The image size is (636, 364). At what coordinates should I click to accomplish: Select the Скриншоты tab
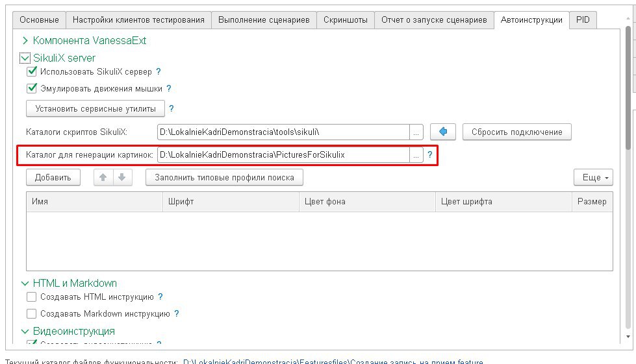point(345,20)
